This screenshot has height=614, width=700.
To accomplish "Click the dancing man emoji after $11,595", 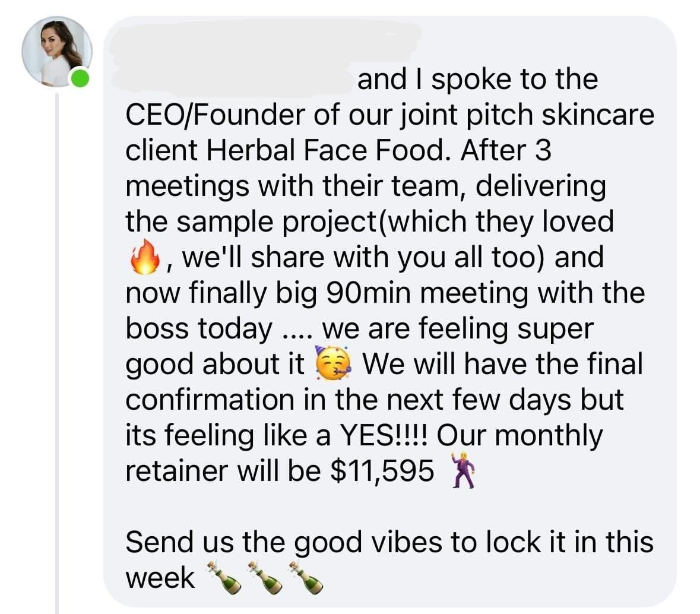I will [463, 470].
